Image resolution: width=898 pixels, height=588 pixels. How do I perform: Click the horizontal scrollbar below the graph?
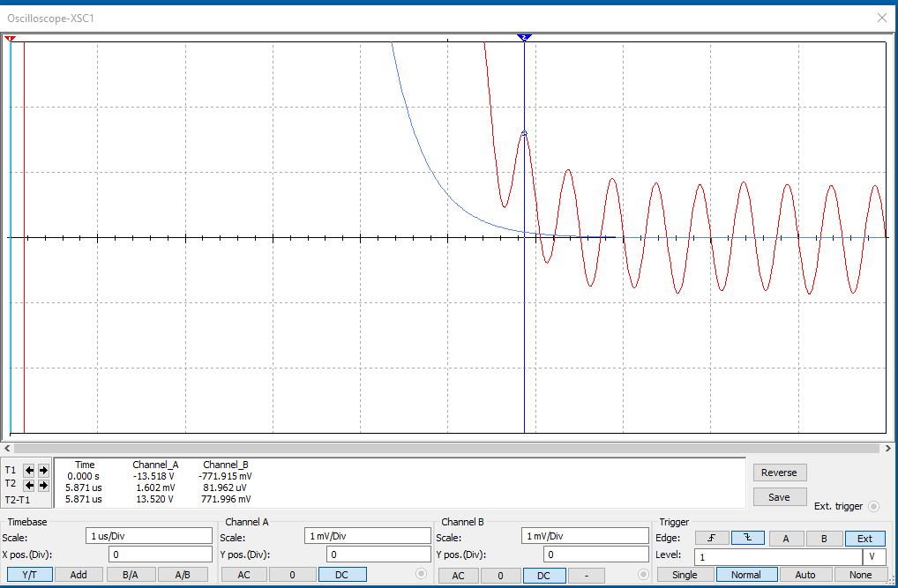[448, 448]
